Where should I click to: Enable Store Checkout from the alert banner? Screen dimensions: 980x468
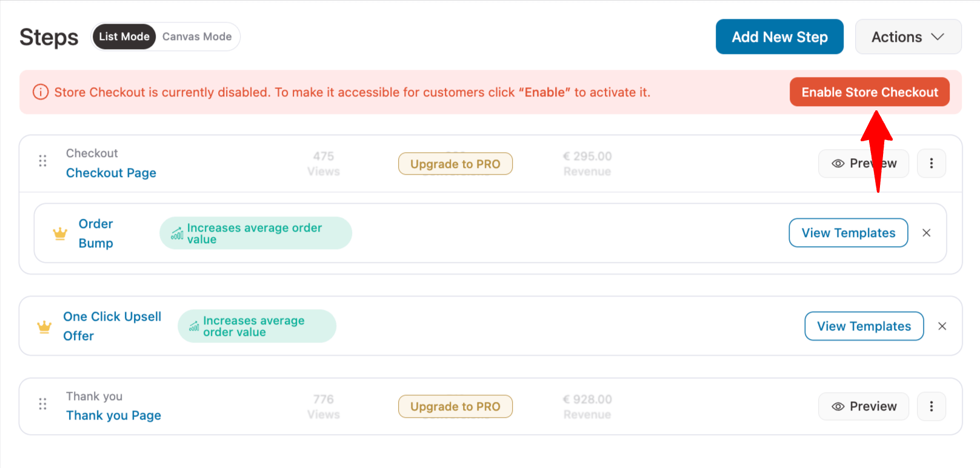click(869, 92)
